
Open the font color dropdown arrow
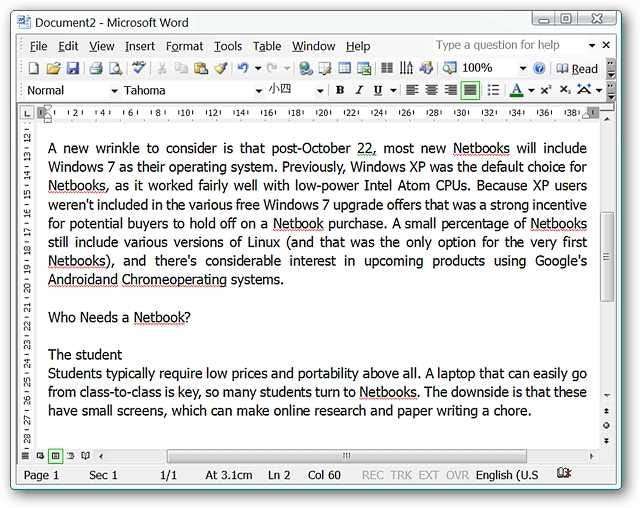[531, 91]
